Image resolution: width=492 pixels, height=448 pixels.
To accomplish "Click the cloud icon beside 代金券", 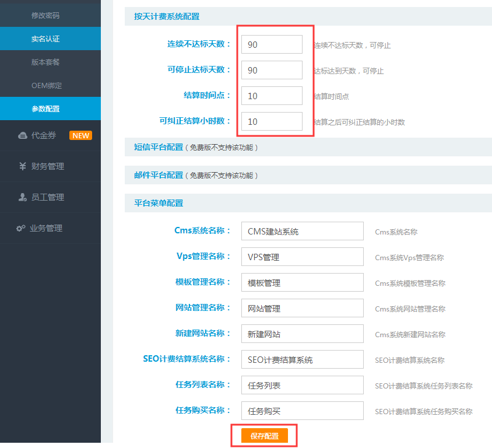I will tap(22, 135).
